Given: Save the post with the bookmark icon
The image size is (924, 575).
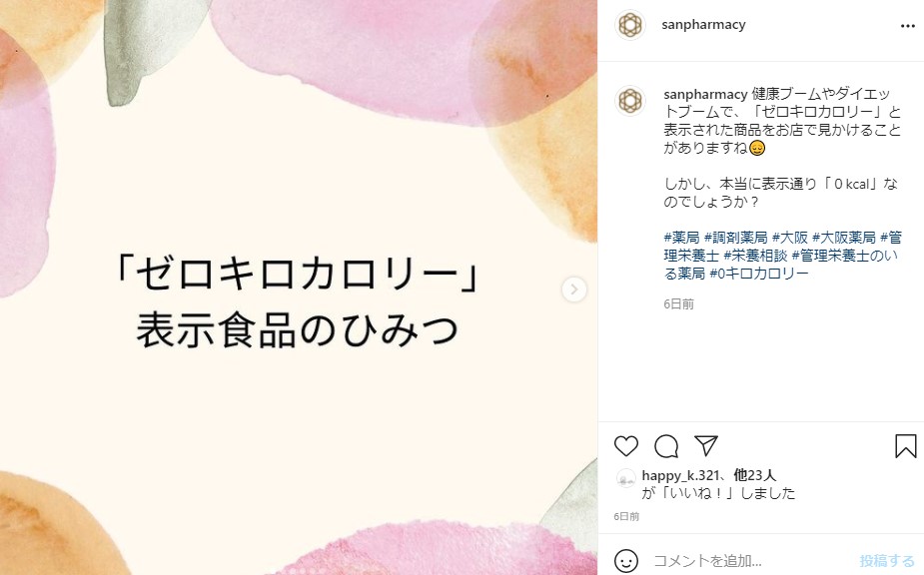Looking at the screenshot, I should [906, 446].
